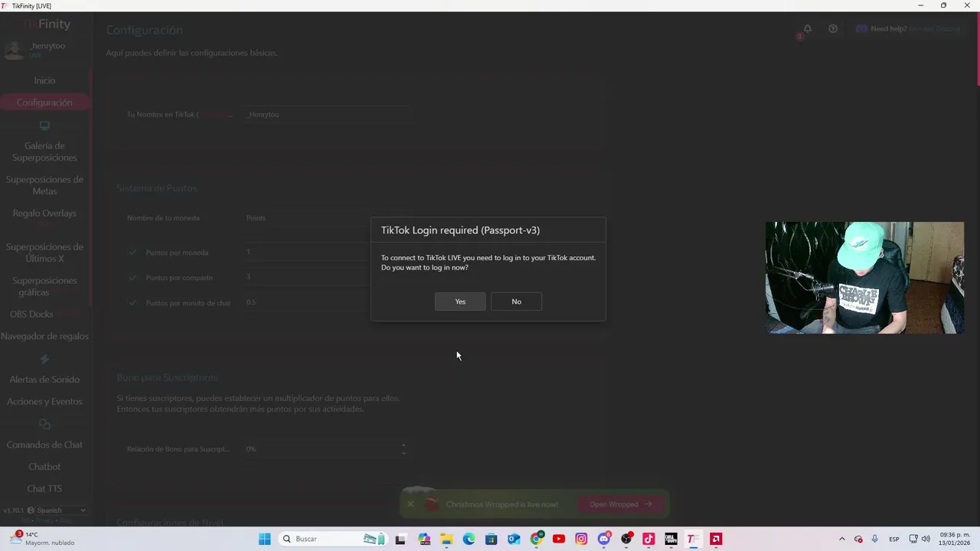Open volume control in tray
980x551 pixels.
click(x=926, y=539)
